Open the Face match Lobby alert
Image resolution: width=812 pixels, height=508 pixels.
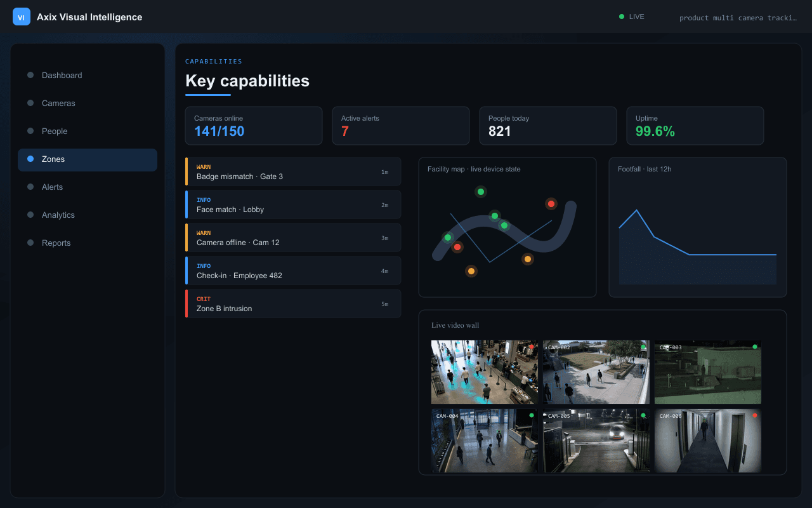[x=293, y=204]
